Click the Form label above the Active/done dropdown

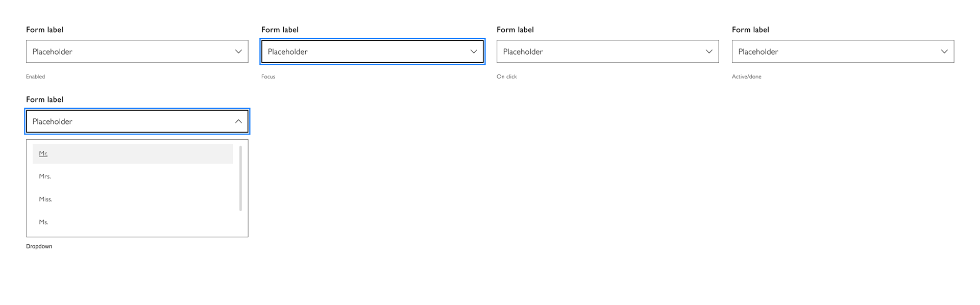[x=750, y=30]
